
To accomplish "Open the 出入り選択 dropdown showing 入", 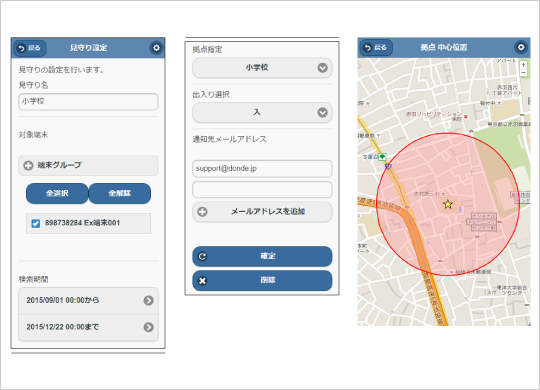I will [x=262, y=112].
